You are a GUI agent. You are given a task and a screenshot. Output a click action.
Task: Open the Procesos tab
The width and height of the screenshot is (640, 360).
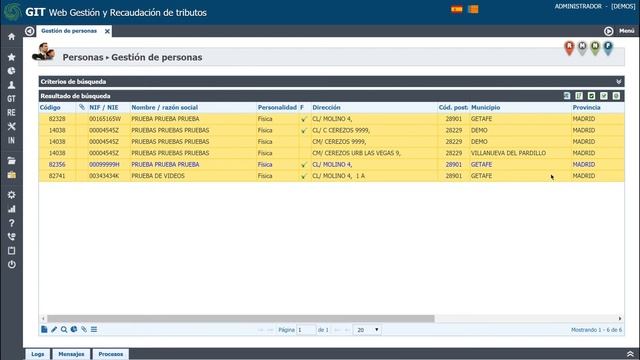coord(111,354)
